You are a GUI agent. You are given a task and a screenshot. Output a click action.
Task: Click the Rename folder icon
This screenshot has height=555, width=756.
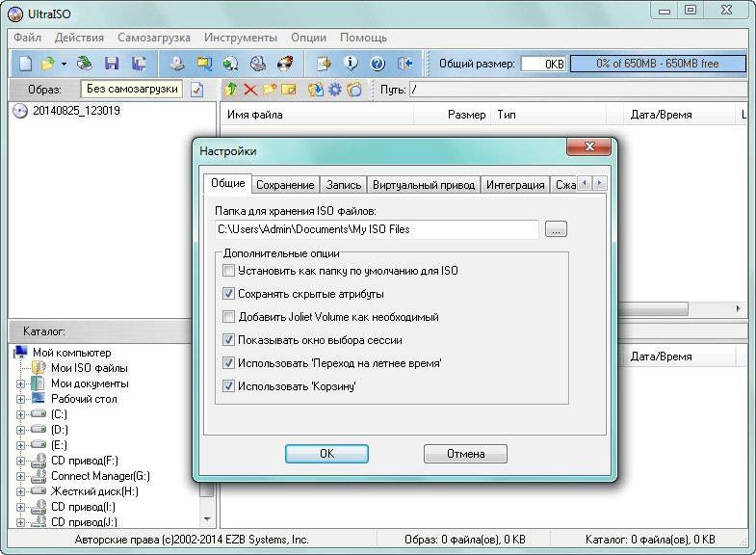(x=288, y=90)
